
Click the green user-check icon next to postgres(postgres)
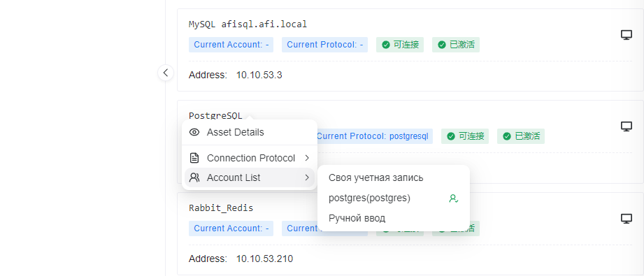click(x=453, y=198)
